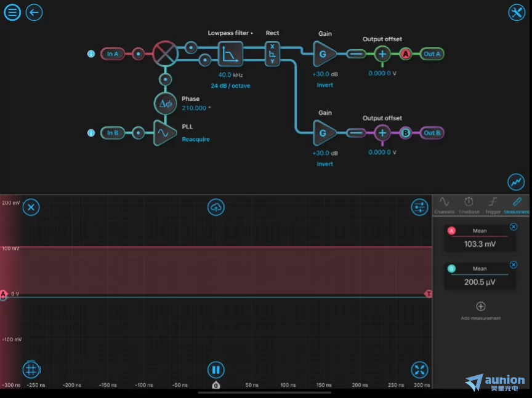Go back with the arrow icon
The image size is (532, 398).
[x=34, y=12]
